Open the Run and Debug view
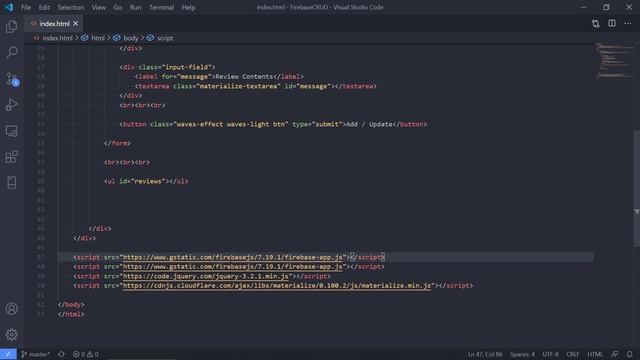This screenshot has width=640, height=360. pyautogui.click(x=11, y=105)
